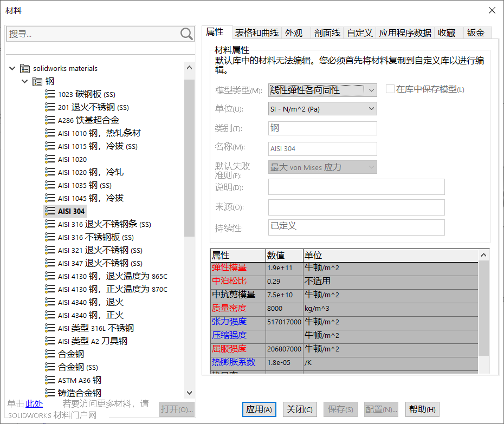Click the solidworks materials library icon

pyautogui.click(x=25, y=69)
